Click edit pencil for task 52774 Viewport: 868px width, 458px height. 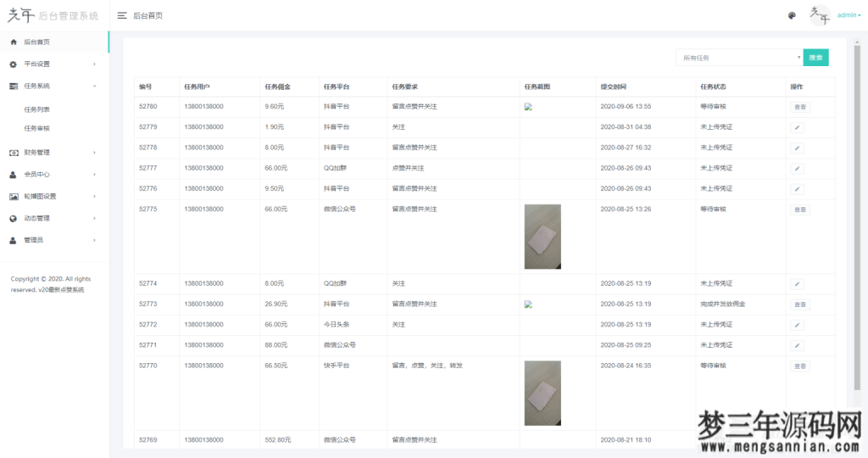797,284
